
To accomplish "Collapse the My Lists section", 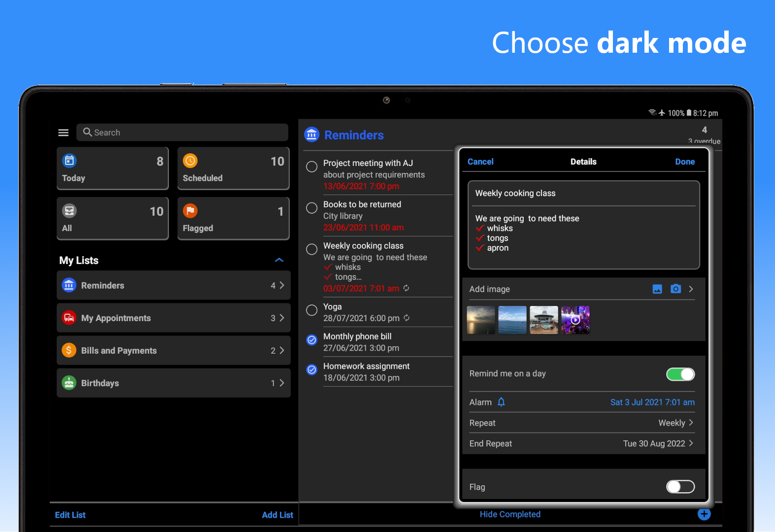I will [279, 260].
